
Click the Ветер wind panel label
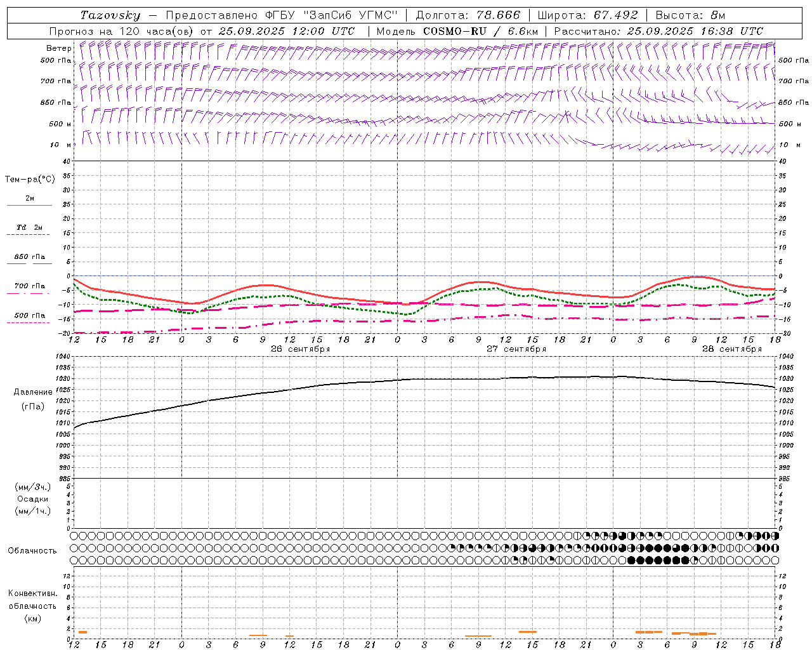pyautogui.click(x=58, y=48)
